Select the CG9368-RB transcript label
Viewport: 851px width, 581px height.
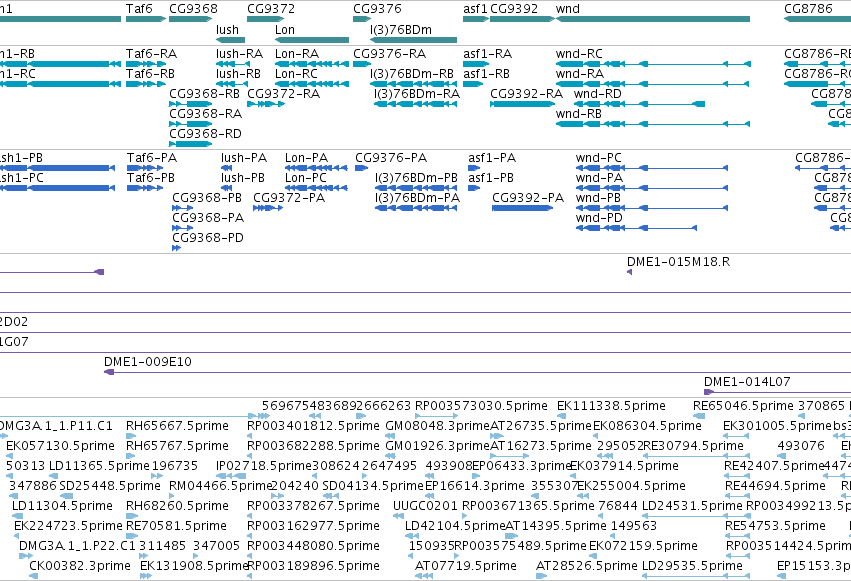(x=205, y=94)
